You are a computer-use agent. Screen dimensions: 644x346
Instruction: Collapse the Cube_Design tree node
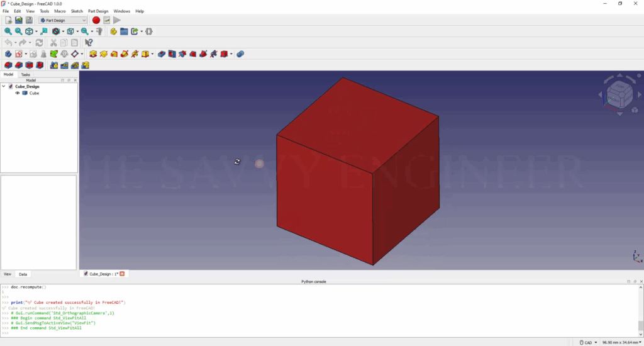(4, 86)
